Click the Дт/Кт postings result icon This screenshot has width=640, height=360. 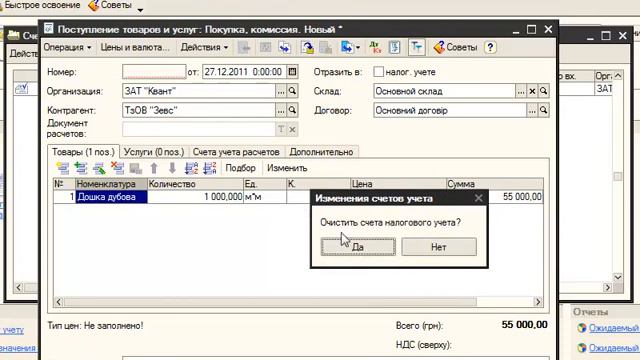[x=375, y=47]
